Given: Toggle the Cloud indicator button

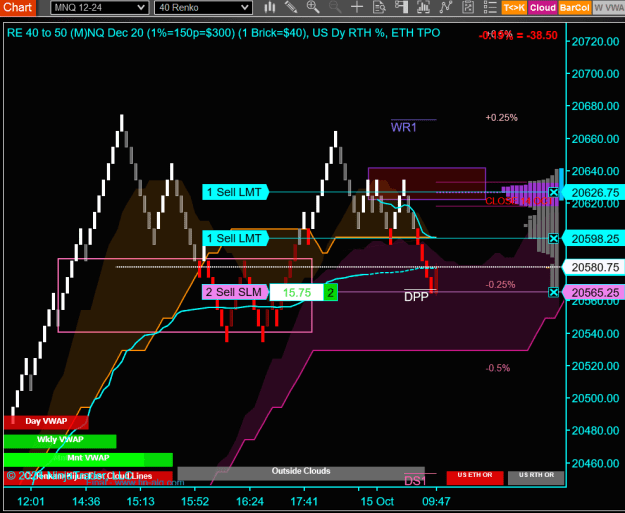Looking at the screenshot, I should coord(542,8).
